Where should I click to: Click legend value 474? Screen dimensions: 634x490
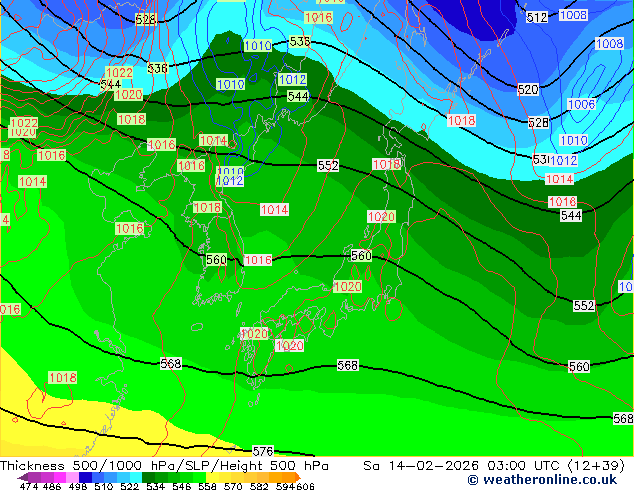tap(29, 486)
